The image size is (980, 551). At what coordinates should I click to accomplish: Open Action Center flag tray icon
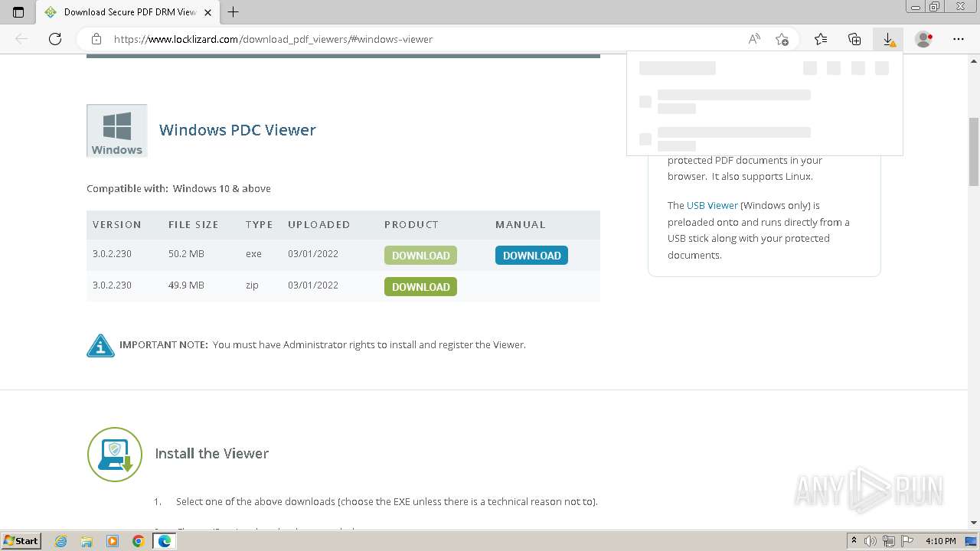pos(906,541)
